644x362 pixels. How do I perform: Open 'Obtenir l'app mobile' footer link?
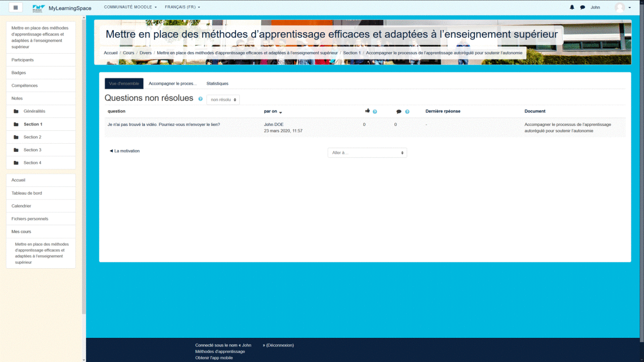pyautogui.click(x=214, y=358)
